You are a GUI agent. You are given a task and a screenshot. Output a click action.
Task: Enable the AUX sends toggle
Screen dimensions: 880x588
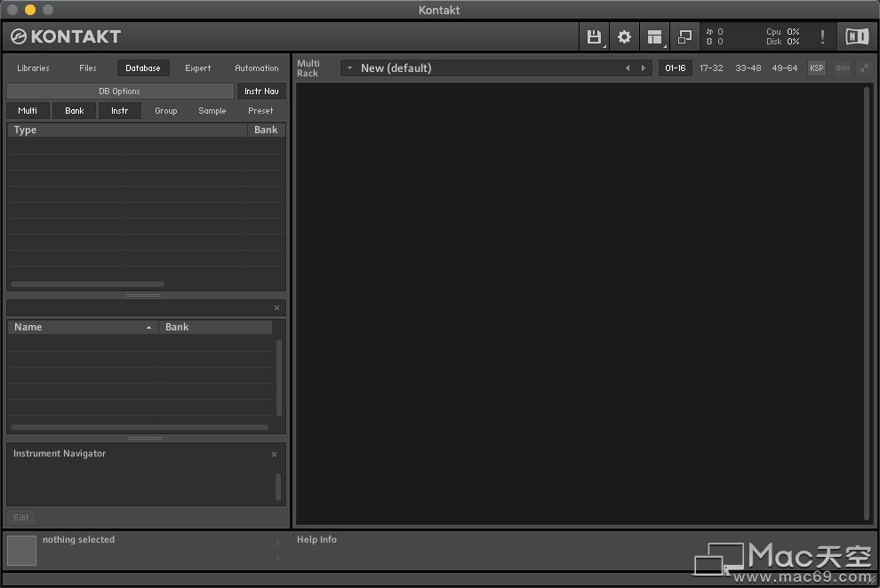click(x=842, y=68)
